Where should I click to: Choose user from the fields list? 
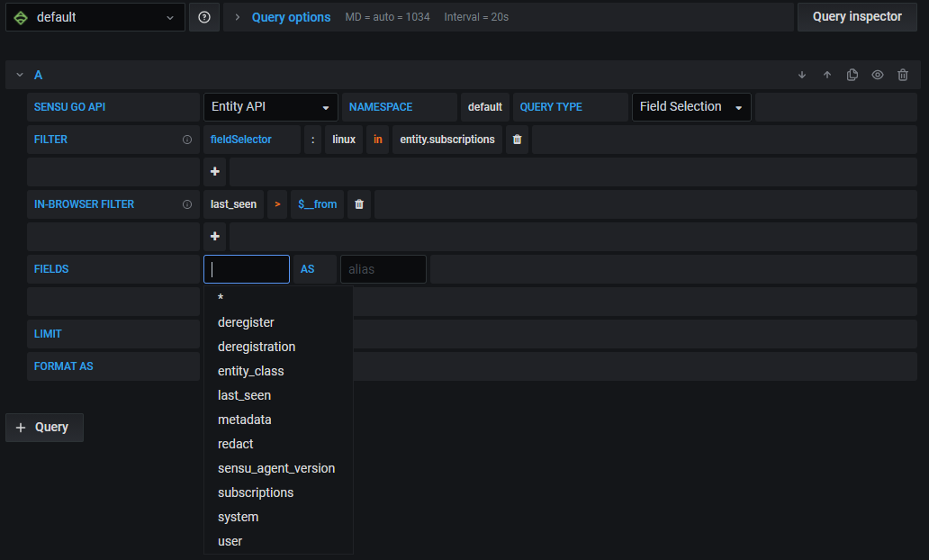[278, 541]
